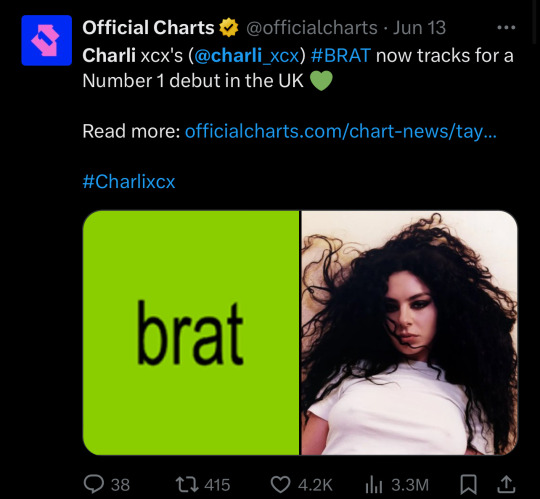Follow the officialcharts.com chart-news link
The width and height of the screenshot is (540, 499).
tap(341, 132)
